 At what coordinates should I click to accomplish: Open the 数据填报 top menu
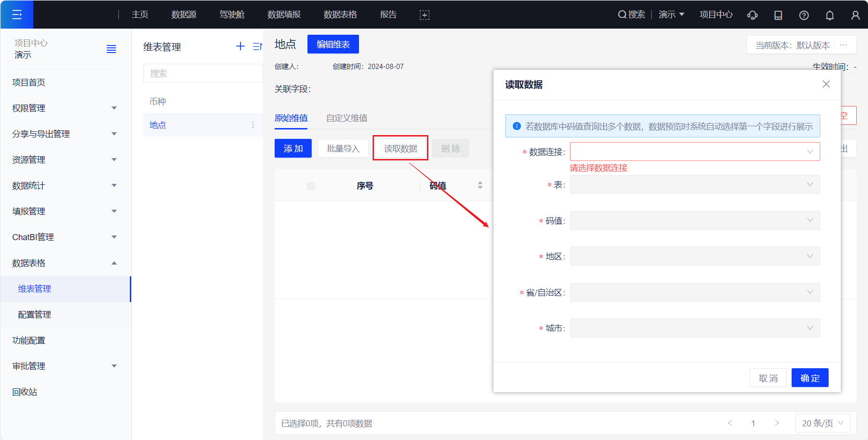point(284,15)
